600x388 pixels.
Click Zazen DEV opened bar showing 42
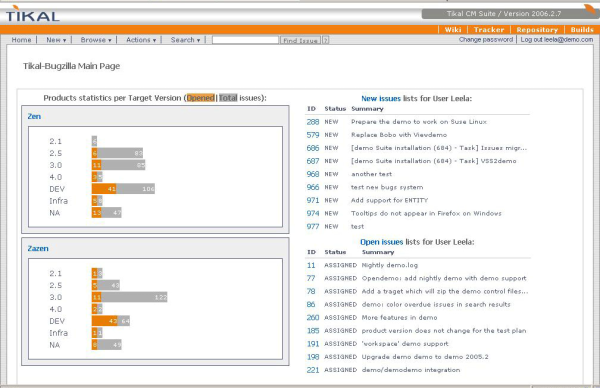(x=105, y=321)
